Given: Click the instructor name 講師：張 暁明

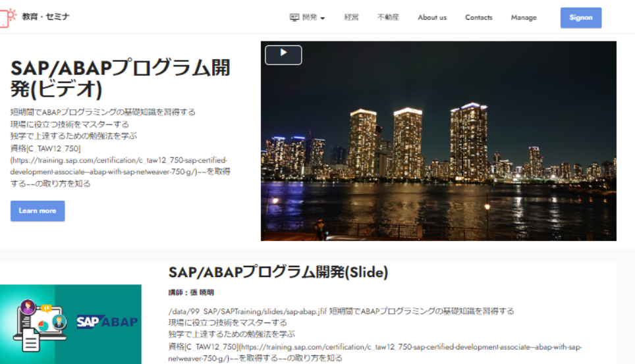Looking at the screenshot, I should coord(191,292).
